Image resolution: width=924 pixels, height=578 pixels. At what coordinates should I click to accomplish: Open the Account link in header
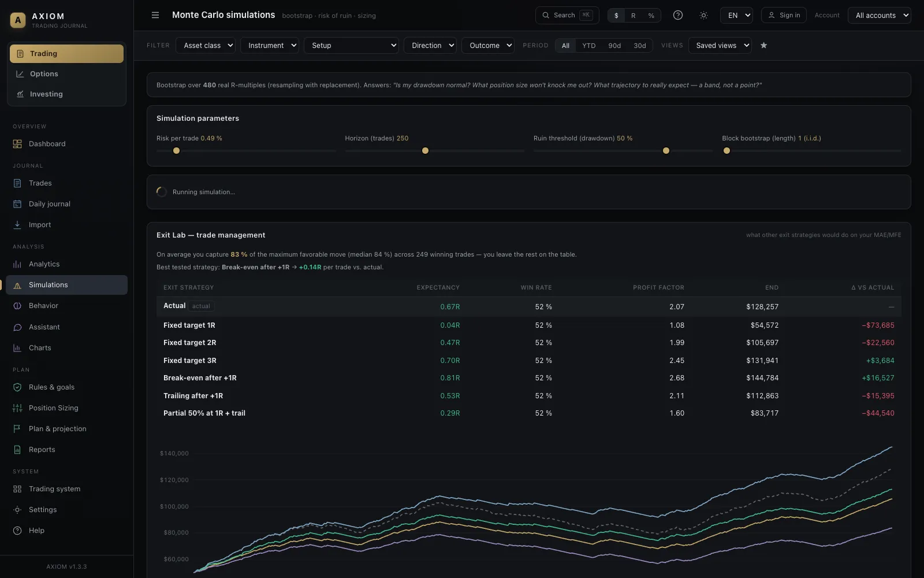827,15
